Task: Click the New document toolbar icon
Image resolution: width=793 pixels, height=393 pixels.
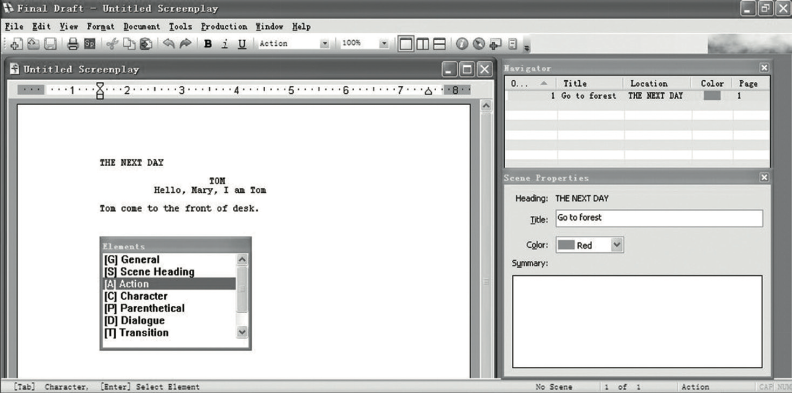Action: (x=16, y=44)
